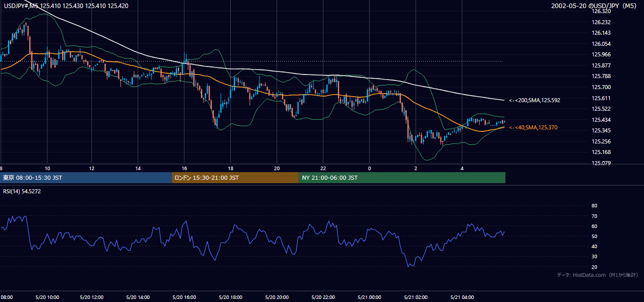Click price axis value 125.079
The image size is (644, 302).
602,164
